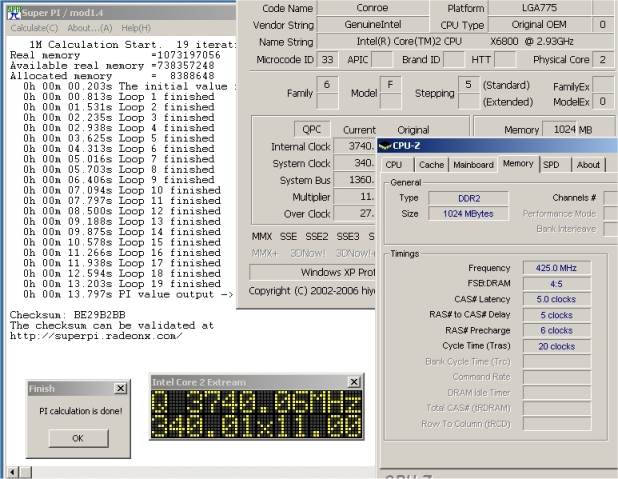Click the Physical Core field showing 2
This screenshot has width=618, height=479.
click(603, 60)
